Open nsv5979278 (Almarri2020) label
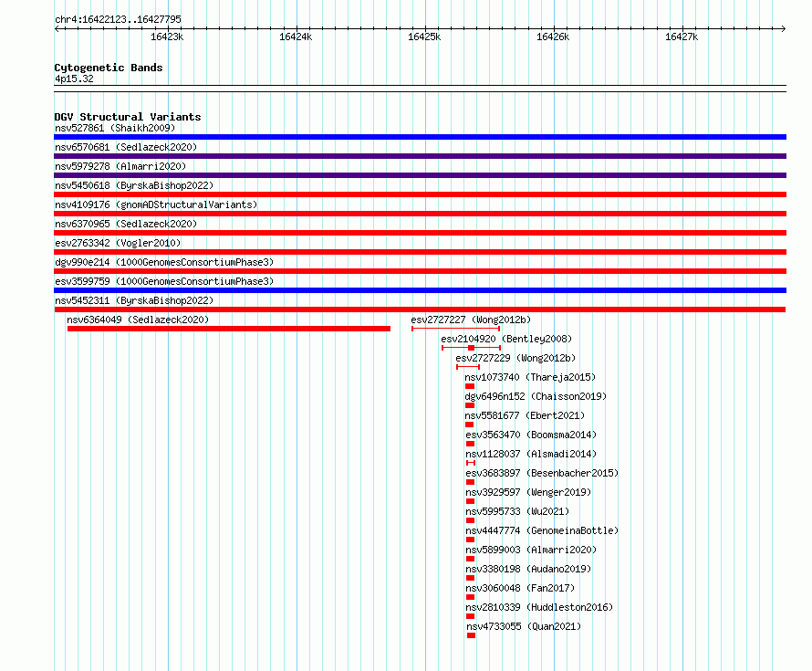This screenshot has height=671, width=812. click(x=120, y=166)
